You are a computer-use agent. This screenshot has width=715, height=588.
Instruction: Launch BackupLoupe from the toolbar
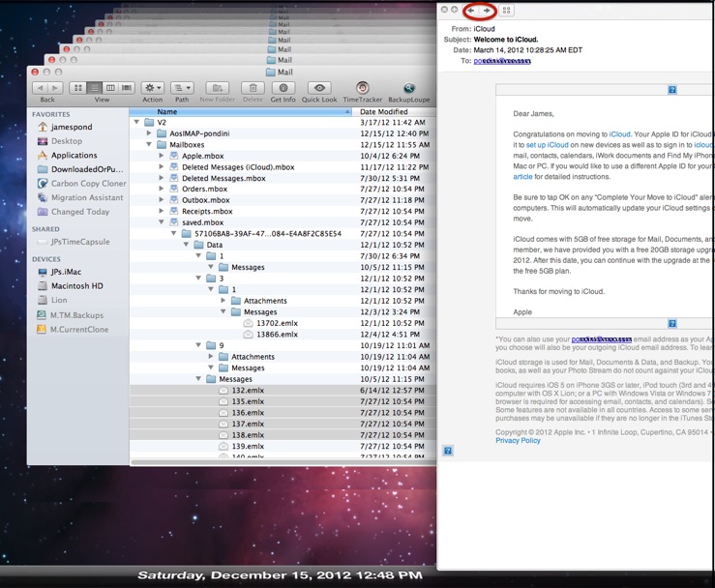[409, 87]
